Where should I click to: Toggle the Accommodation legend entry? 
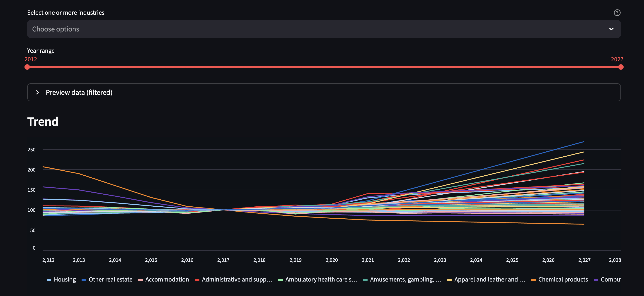pos(167,279)
